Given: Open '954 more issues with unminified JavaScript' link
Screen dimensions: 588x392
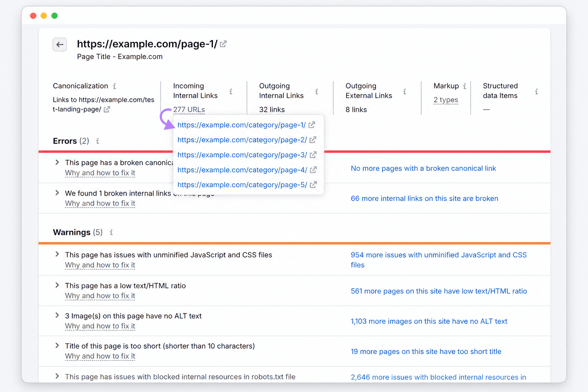Looking at the screenshot, I should point(439,260).
